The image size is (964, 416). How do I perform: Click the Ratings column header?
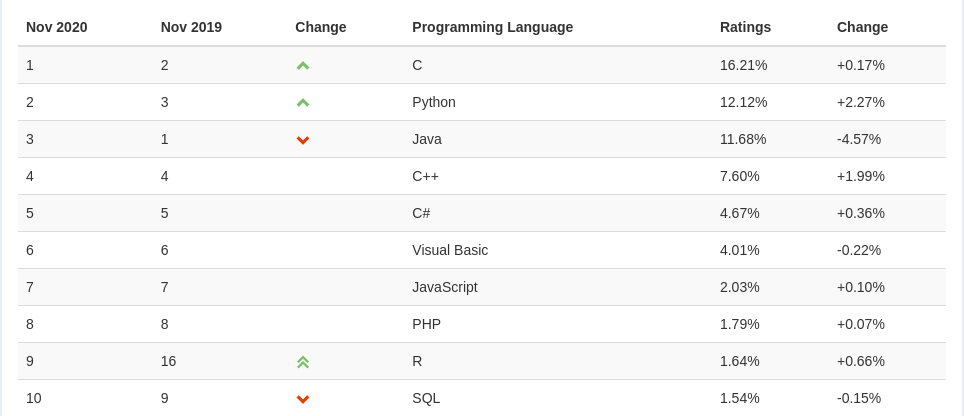pyautogui.click(x=745, y=27)
